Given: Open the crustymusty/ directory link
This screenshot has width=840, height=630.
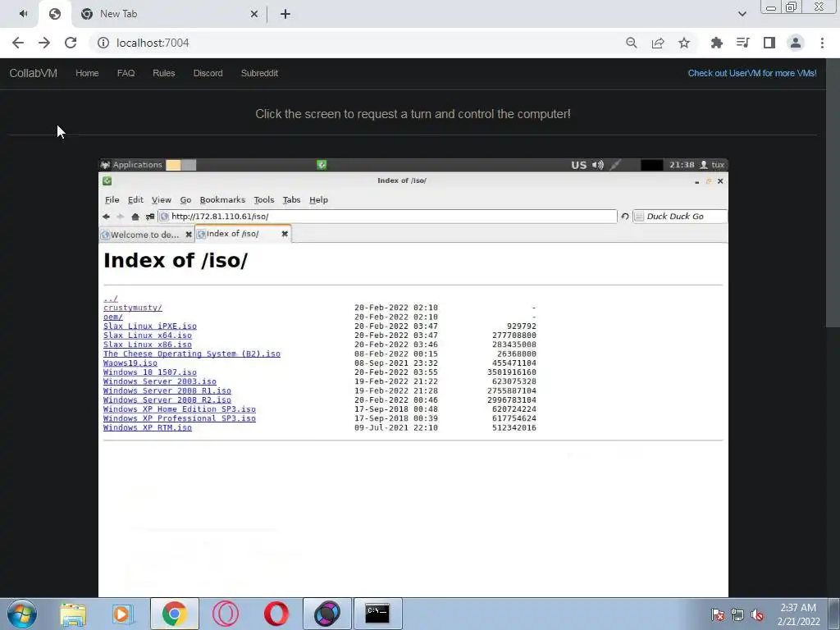Looking at the screenshot, I should click(132, 308).
